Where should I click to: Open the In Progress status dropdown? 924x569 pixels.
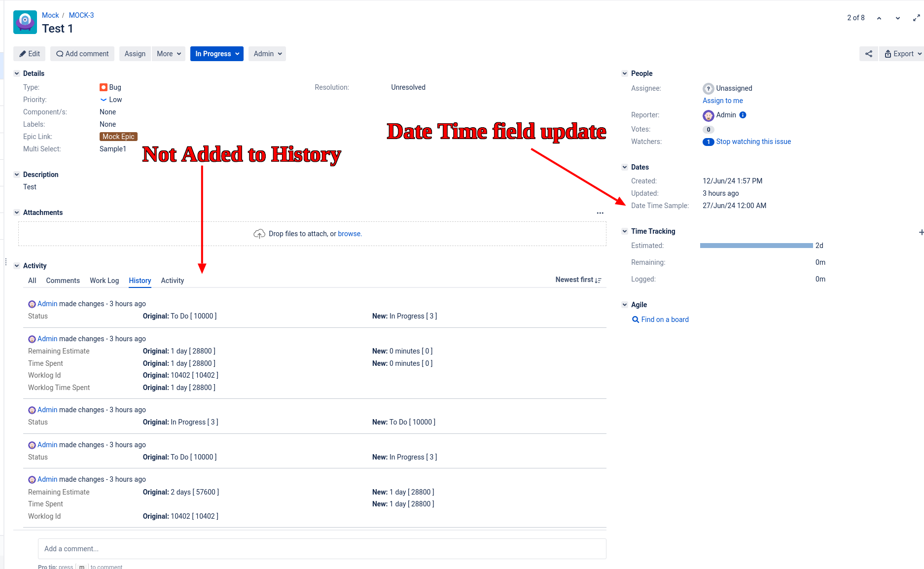pyautogui.click(x=216, y=54)
